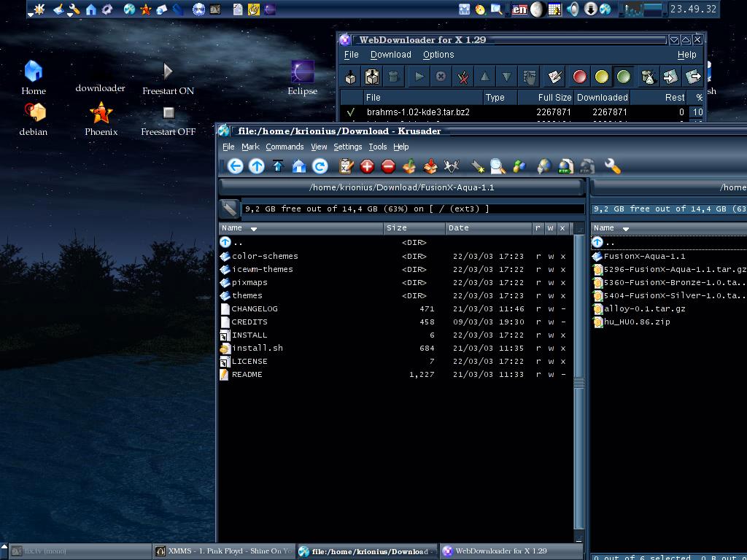Click the new network connection globe icon
The height and width of the screenshot is (560, 747).
pyautogui.click(x=543, y=166)
